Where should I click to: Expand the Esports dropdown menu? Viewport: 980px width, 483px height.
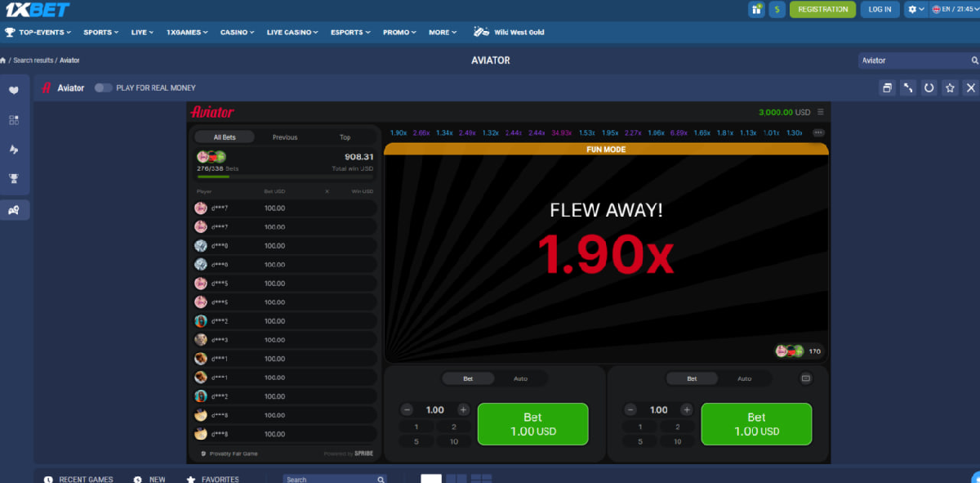click(x=351, y=33)
